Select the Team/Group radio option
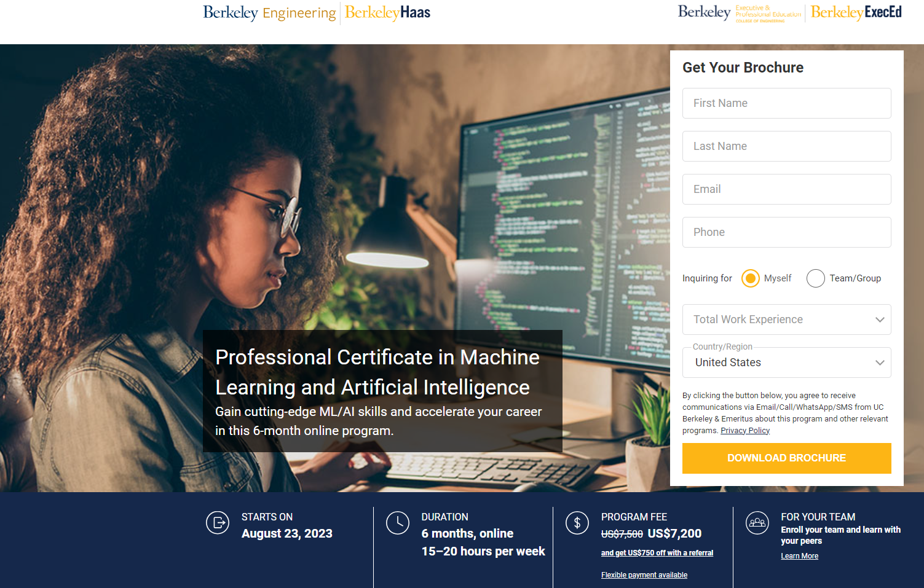The width and height of the screenshot is (924, 588). point(816,278)
